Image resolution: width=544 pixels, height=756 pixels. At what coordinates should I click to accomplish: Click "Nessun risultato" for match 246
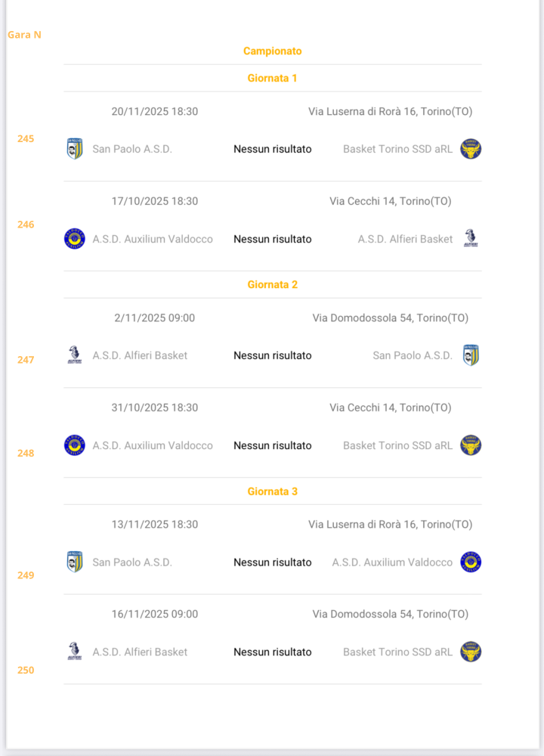tap(272, 239)
